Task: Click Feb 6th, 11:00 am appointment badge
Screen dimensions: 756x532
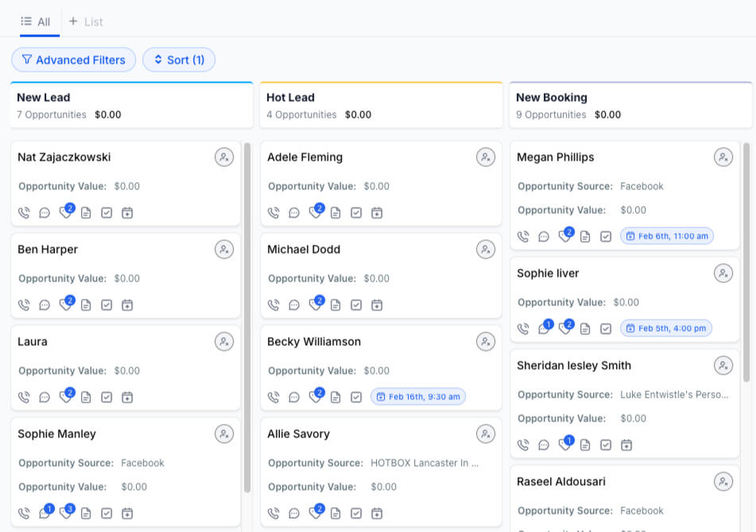Action: (667, 236)
